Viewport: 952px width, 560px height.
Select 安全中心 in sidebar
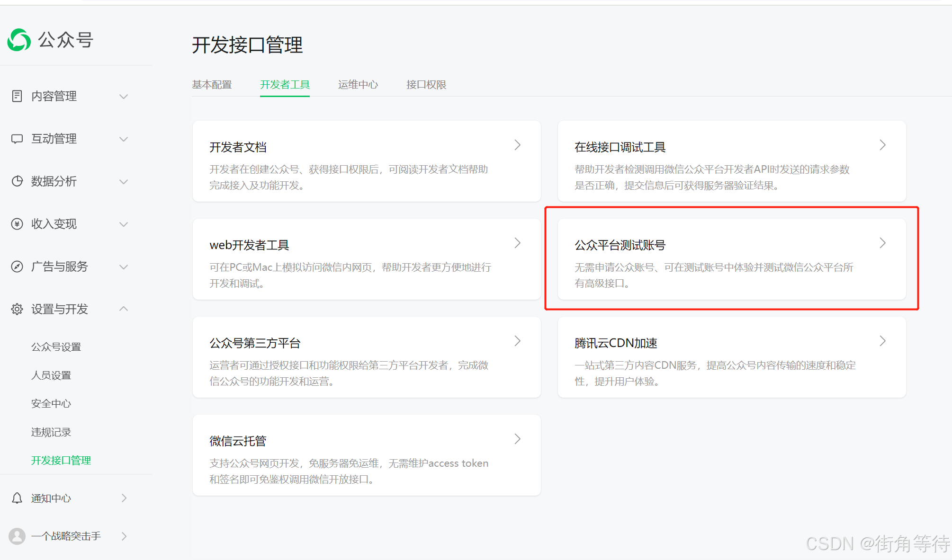click(51, 404)
